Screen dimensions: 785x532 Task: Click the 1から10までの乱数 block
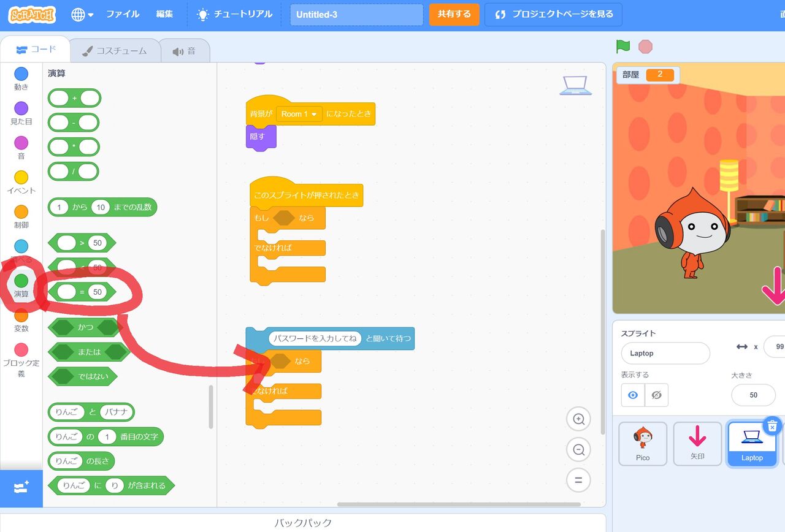click(x=102, y=207)
